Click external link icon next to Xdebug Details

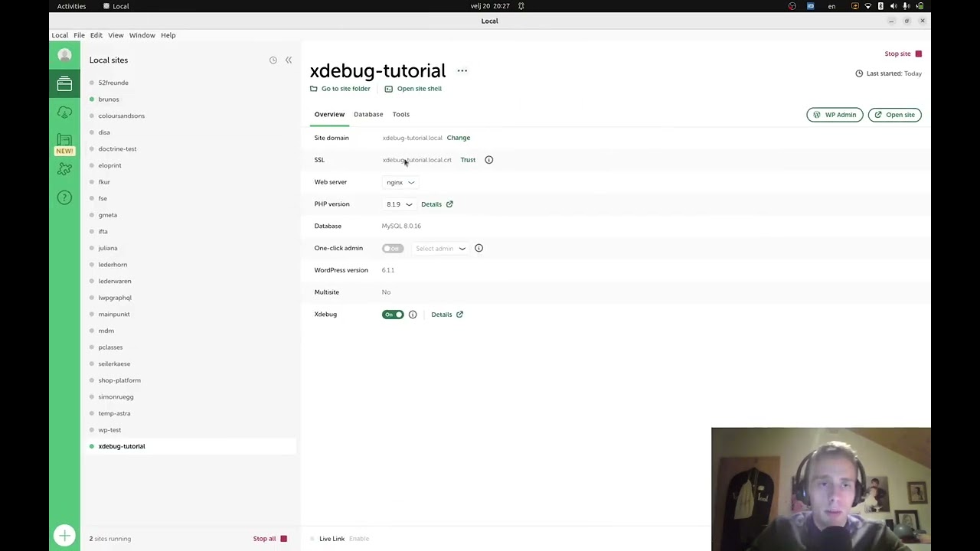(459, 315)
